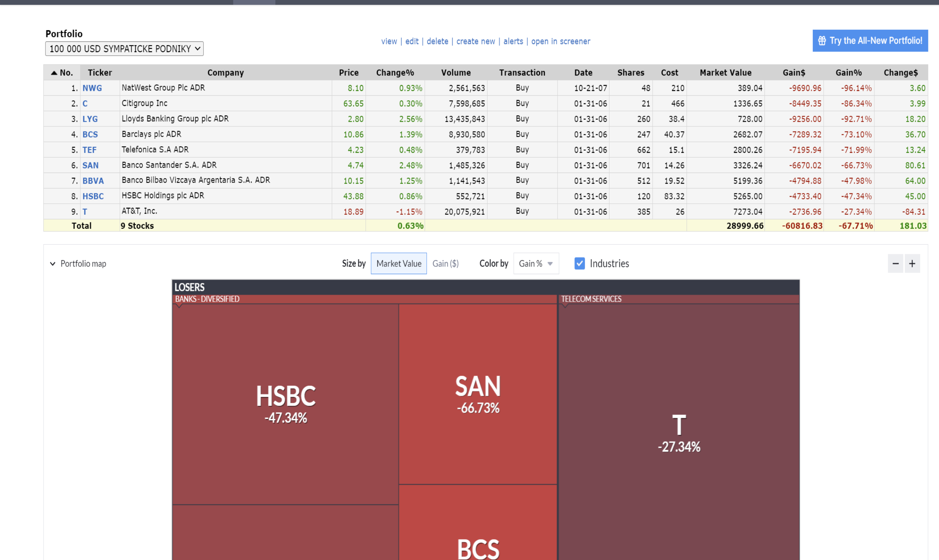Click the gift icon on All-New Portfolio button
Image resolution: width=939 pixels, height=560 pixels.
coord(822,41)
